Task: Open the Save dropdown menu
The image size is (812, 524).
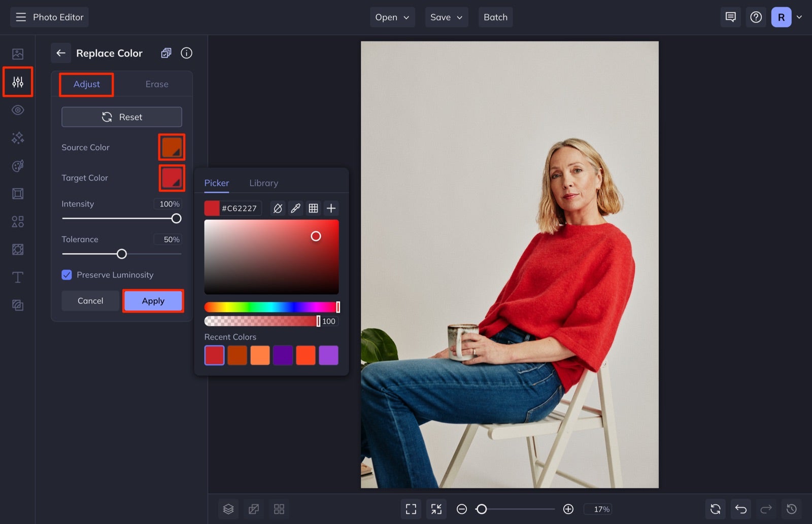Action: (x=446, y=17)
